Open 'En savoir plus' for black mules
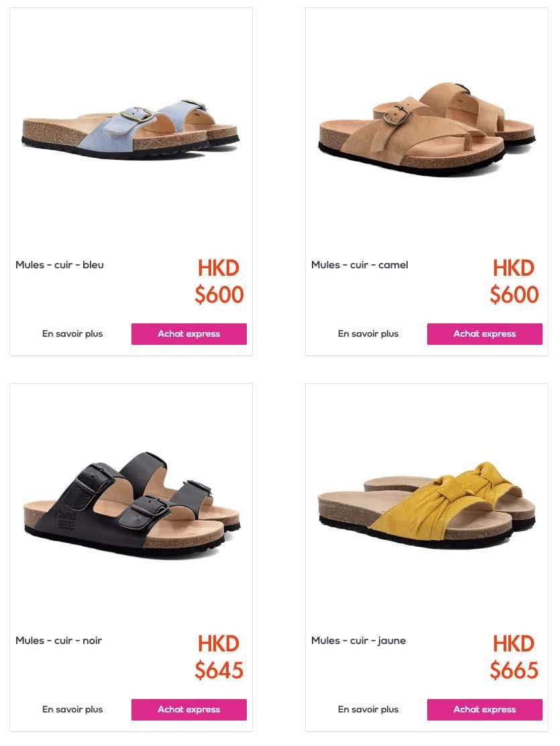560x746 pixels. 72,709
